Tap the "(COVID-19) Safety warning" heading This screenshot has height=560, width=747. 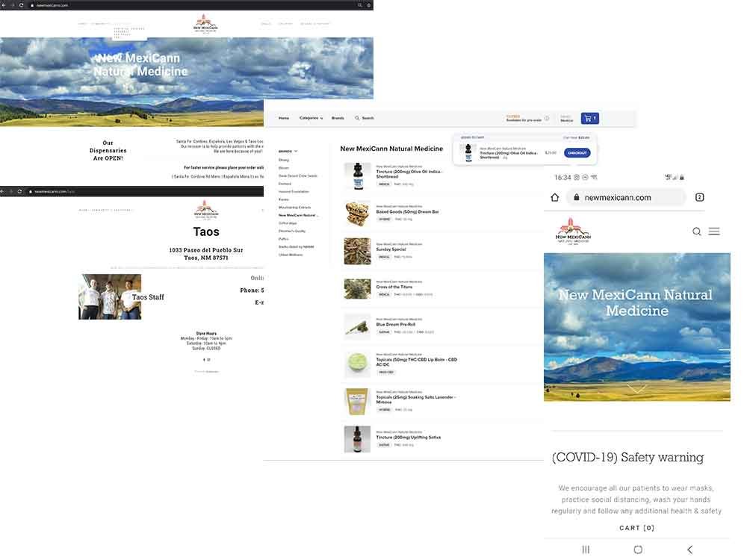click(627, 457)
